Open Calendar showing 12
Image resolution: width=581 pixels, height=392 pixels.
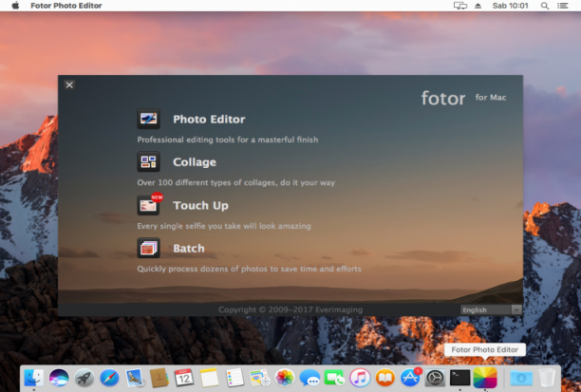(x=184, y=378)
